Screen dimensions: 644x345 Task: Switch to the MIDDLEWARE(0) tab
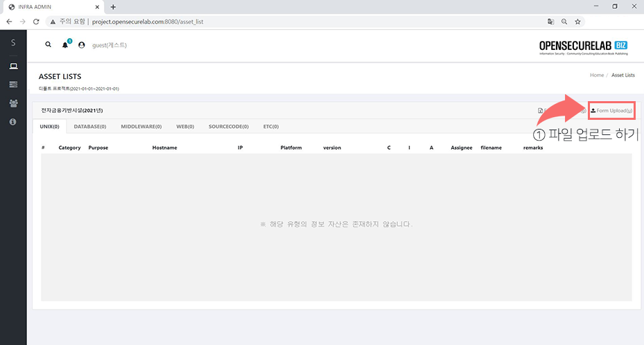[141, 126]
